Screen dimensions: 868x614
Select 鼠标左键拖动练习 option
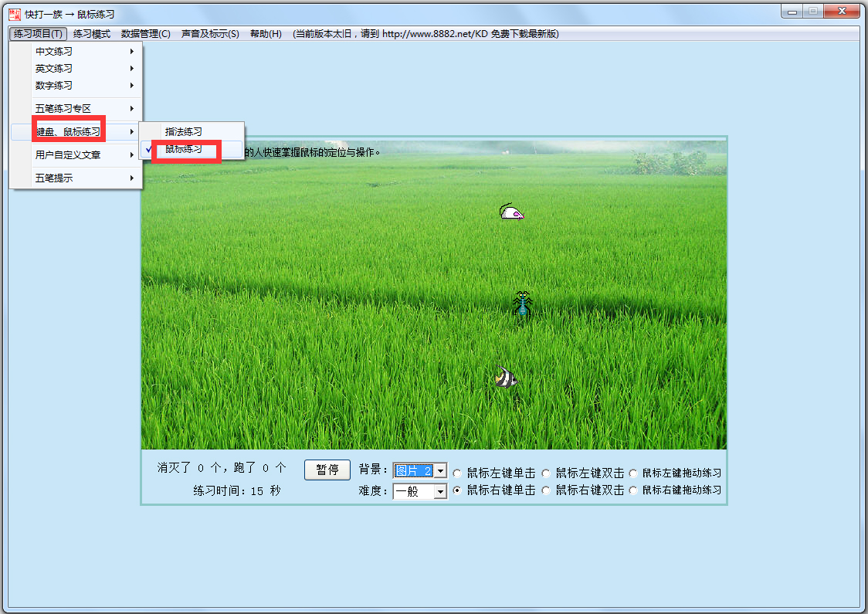633,473
